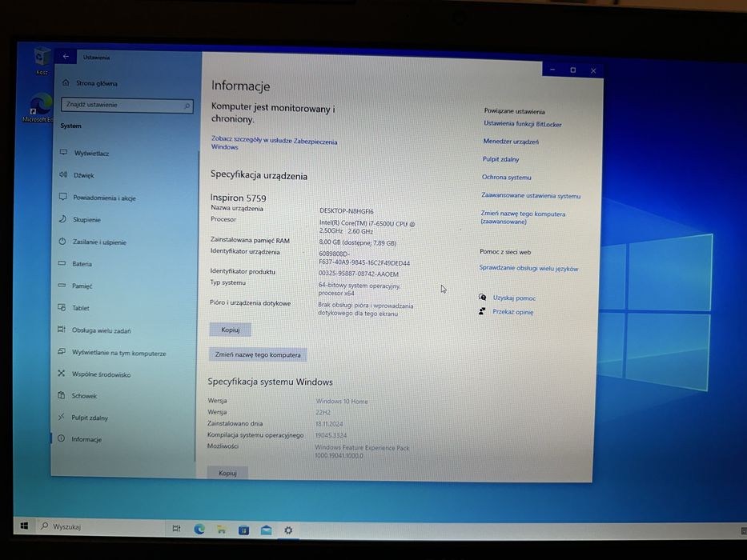Open Task View on taskbar
This screenshot has width=747, height=560.
pyautogui.click(x=176, y=528)
